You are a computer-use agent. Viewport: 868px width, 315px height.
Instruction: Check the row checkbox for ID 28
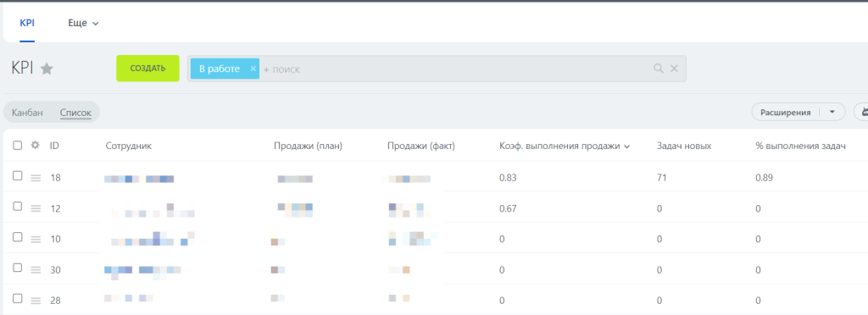tap(17, 298)
